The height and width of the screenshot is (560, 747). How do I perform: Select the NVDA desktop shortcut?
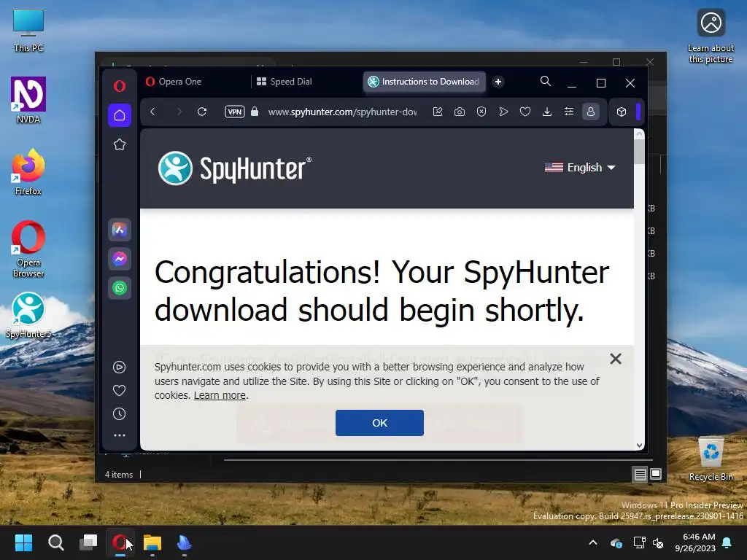(28, 101)
